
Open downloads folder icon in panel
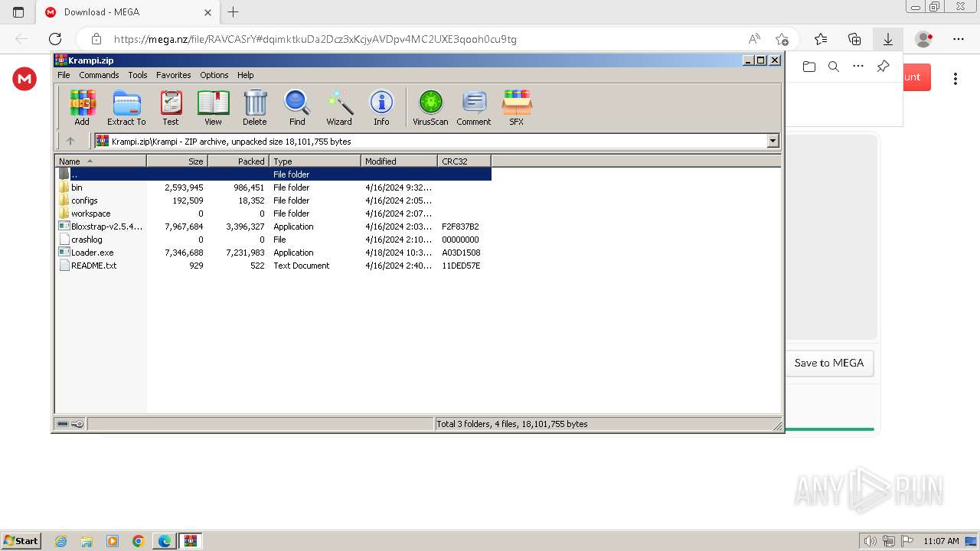click(809, 67)
